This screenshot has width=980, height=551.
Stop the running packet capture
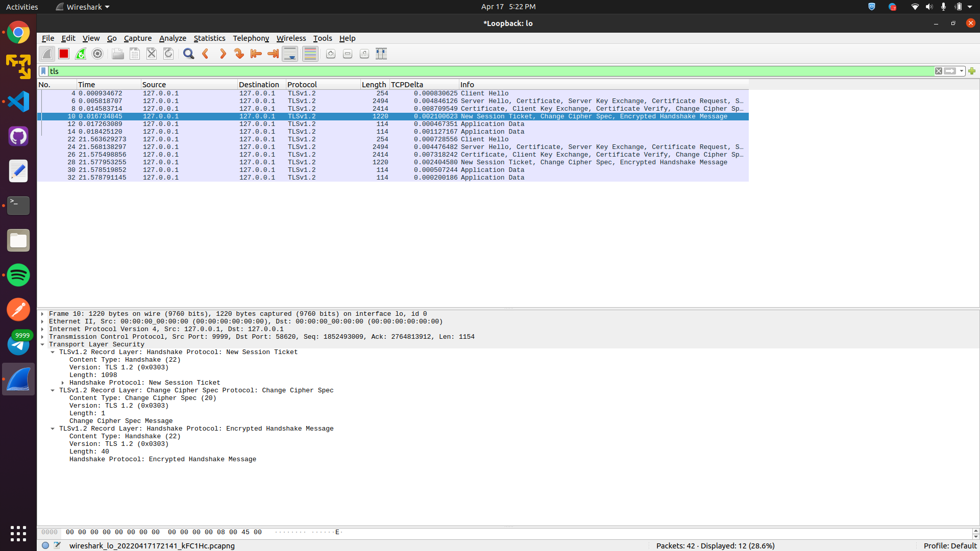(x=64, y=54)
